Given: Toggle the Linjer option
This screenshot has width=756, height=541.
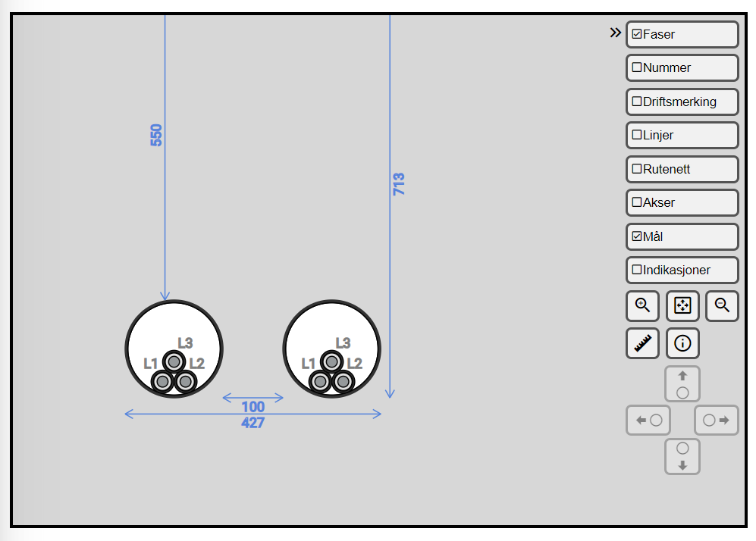Looking at the screenshot, I should pos(682,136).
